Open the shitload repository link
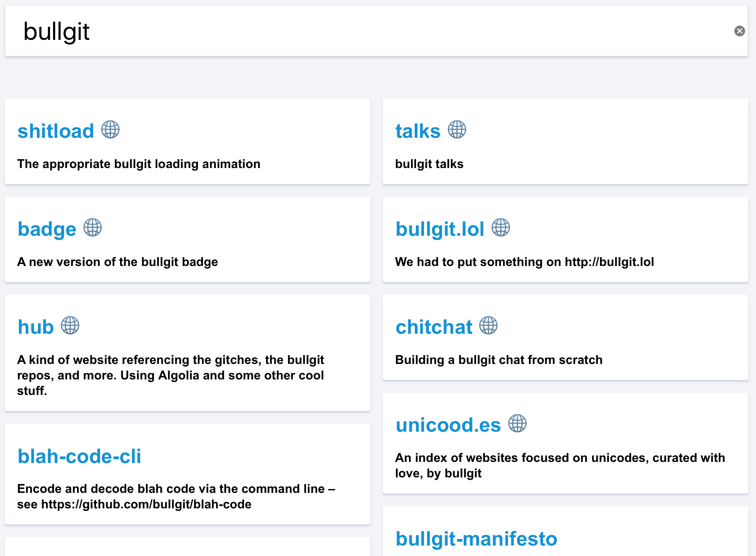Viewport: 756px width, 556px height. pos(56,131)
